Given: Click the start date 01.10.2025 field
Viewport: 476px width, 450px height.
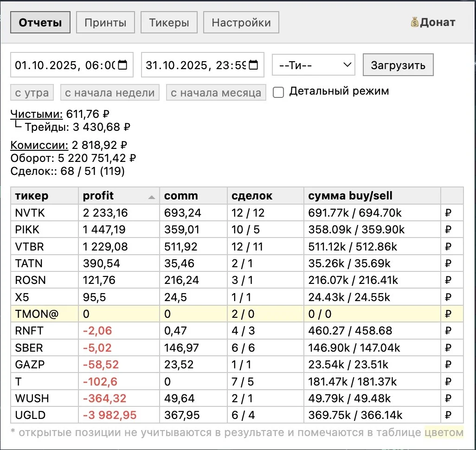Looking at the screenshot, I should (x=72, y=65).
